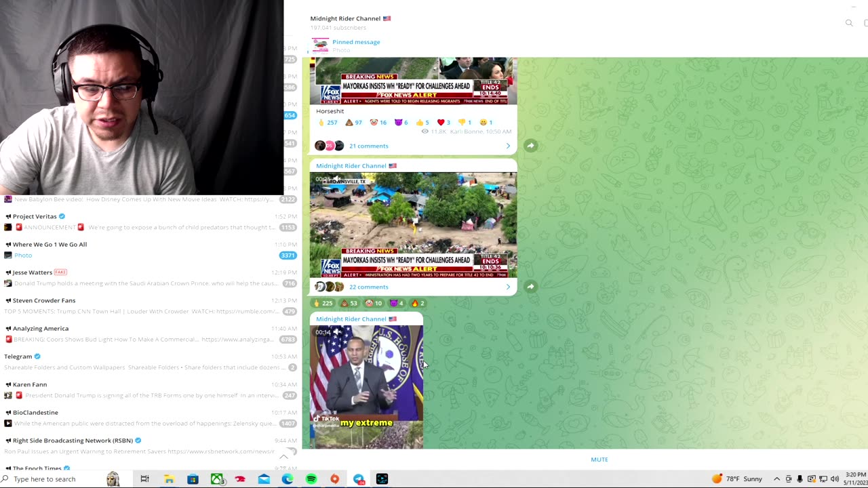
Task: Play the TikTok 'my extreme' video
Action: click(366, 386)
